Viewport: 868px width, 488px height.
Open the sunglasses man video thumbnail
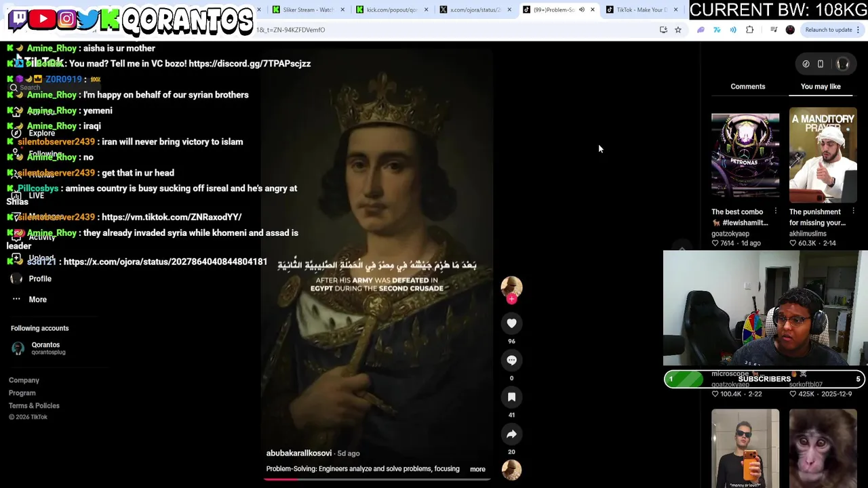pos(745,448)
